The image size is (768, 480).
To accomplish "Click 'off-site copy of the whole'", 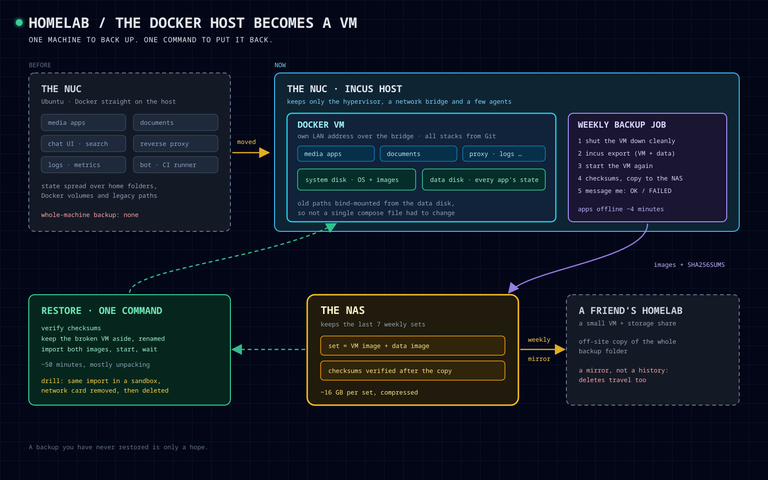I will 627,342.
